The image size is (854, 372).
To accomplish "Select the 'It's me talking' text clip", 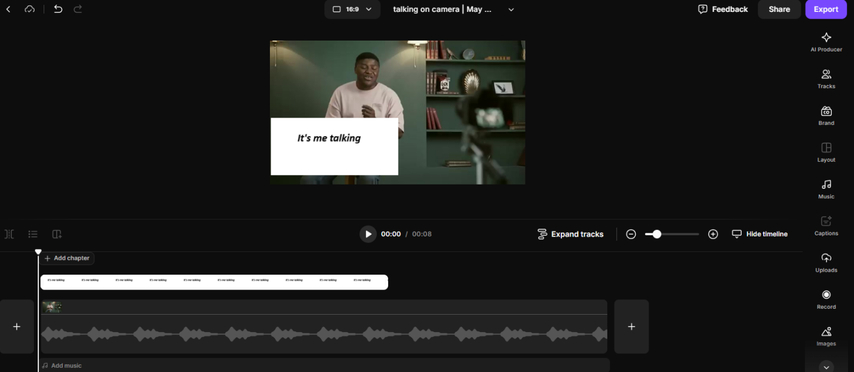I will [x=214, y=282].
